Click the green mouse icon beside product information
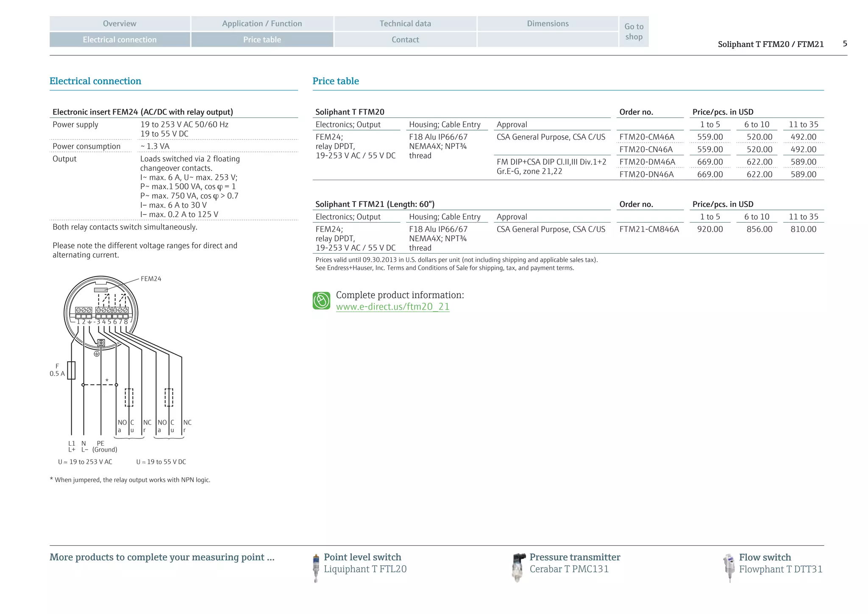 [321, 301]
